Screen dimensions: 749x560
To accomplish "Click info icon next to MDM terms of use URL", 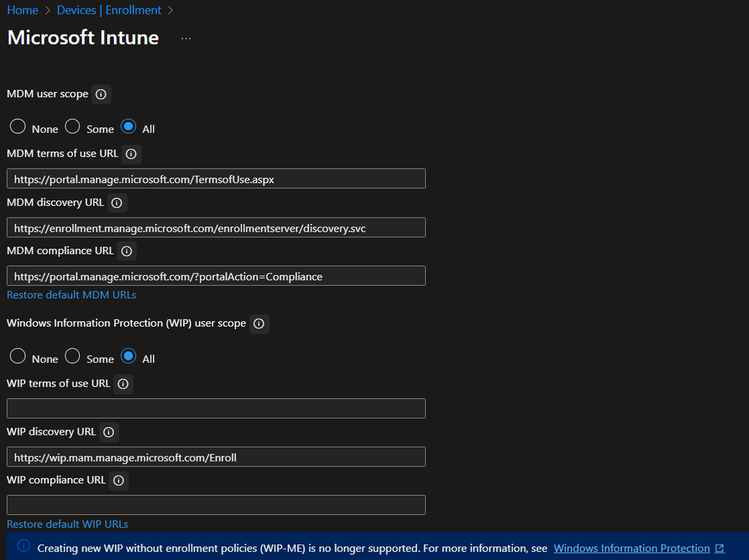I will coord(131,154).
